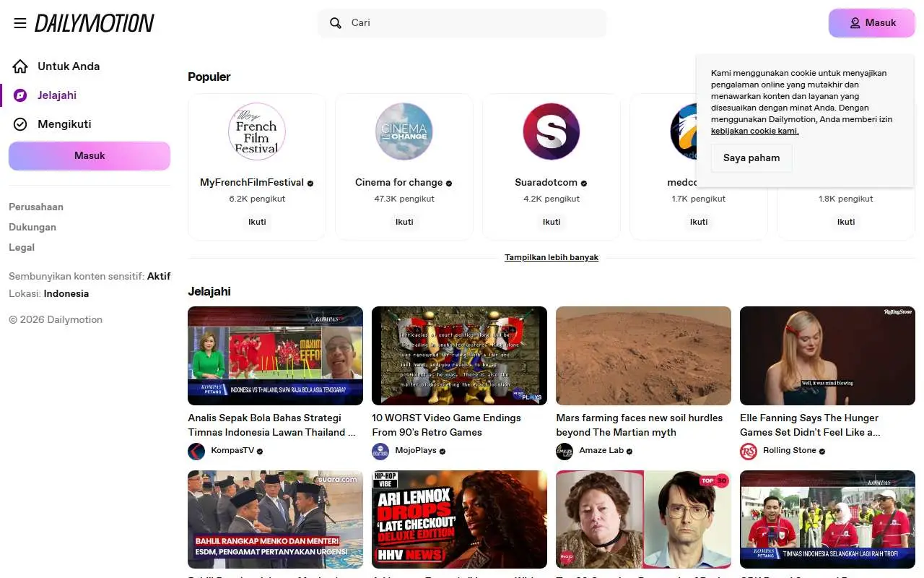Click the Amaze Lab channel name
Image resolution: width=924 pixels, height=578 pixels.
point(601,451)
